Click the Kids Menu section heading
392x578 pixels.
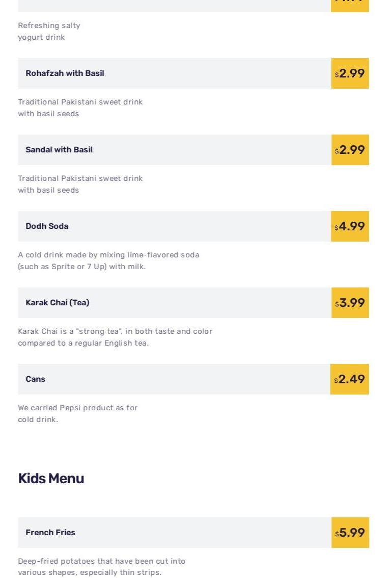[51, 479]
